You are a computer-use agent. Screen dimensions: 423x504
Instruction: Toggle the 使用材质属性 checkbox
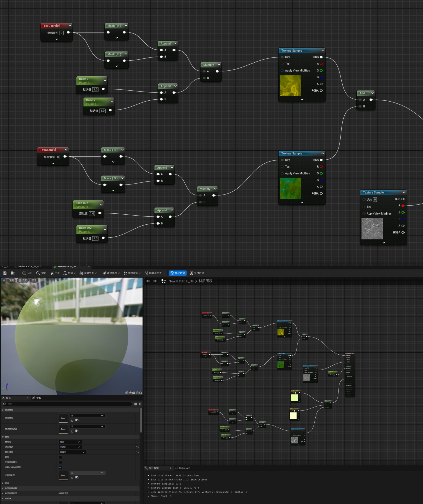60,462
